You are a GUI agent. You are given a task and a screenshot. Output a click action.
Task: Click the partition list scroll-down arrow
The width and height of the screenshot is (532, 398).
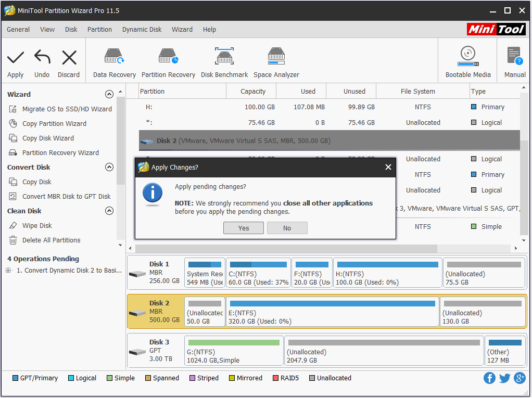point(524,240)
